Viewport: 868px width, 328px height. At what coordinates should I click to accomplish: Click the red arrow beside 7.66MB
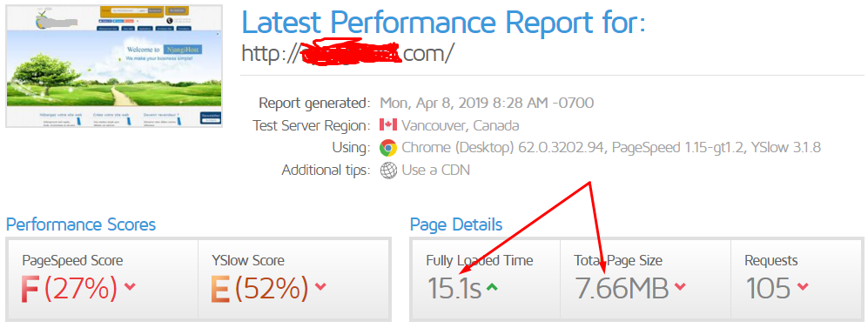[x=680, y=286]
